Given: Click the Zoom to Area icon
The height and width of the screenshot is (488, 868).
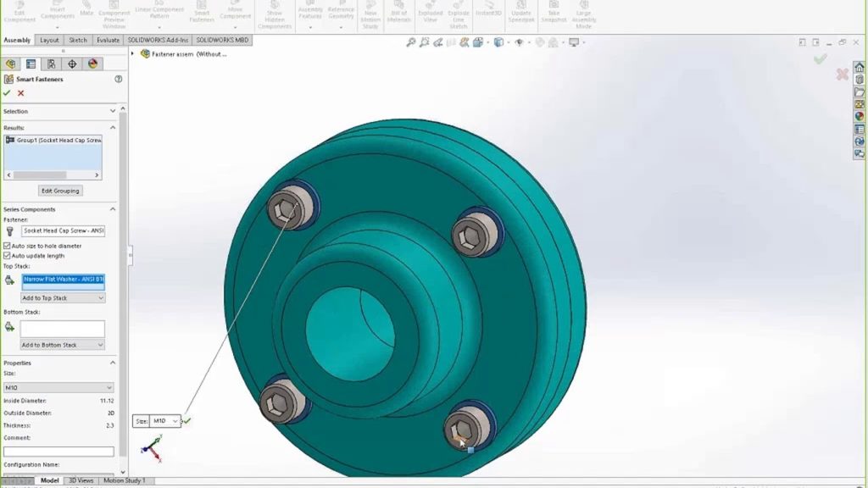Looking at the screenshot, I should click(424, 42).
